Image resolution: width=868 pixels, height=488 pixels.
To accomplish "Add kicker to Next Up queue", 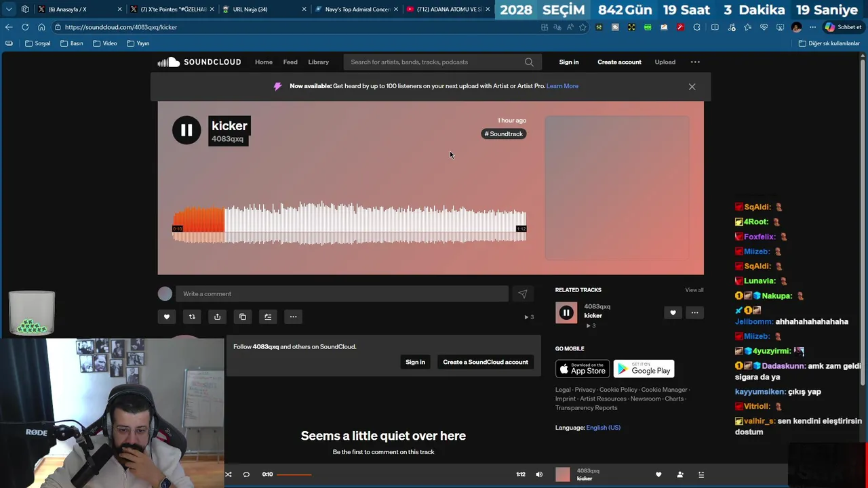I will click(268, 317).
